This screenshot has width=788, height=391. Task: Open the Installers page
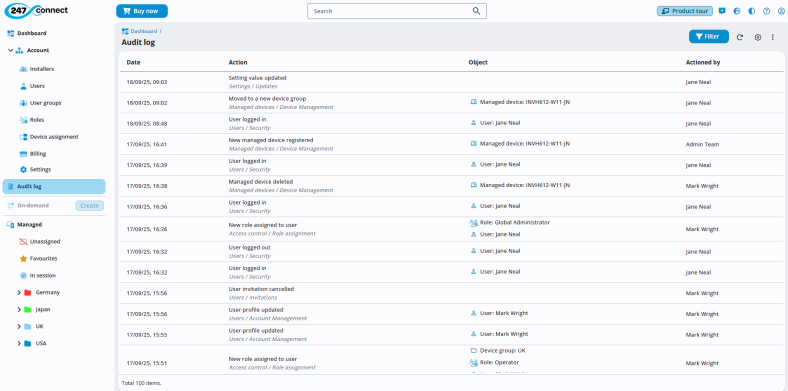click(42, 69)
